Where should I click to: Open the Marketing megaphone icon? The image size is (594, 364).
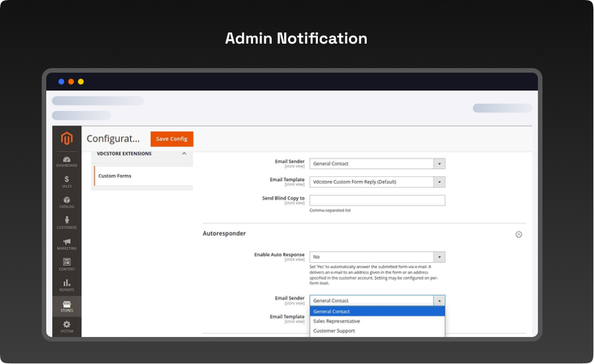(67, 243)
